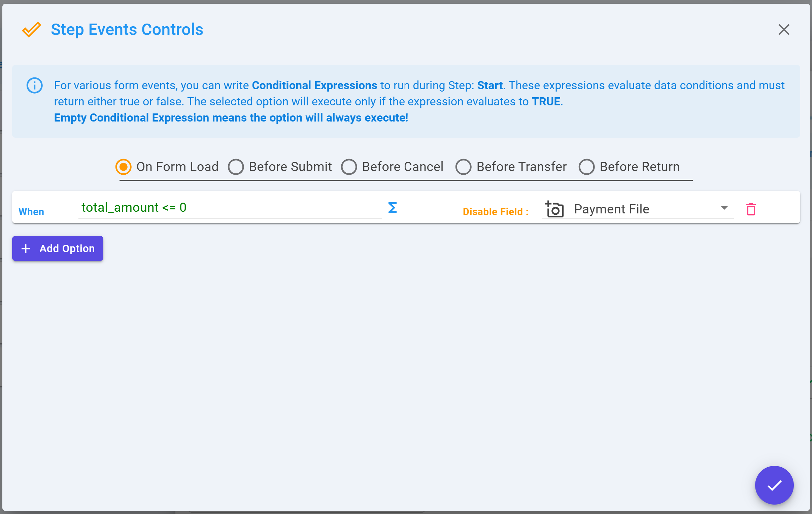Confirm with the round checkmark button
812x514 pixels.
point(774,485)
